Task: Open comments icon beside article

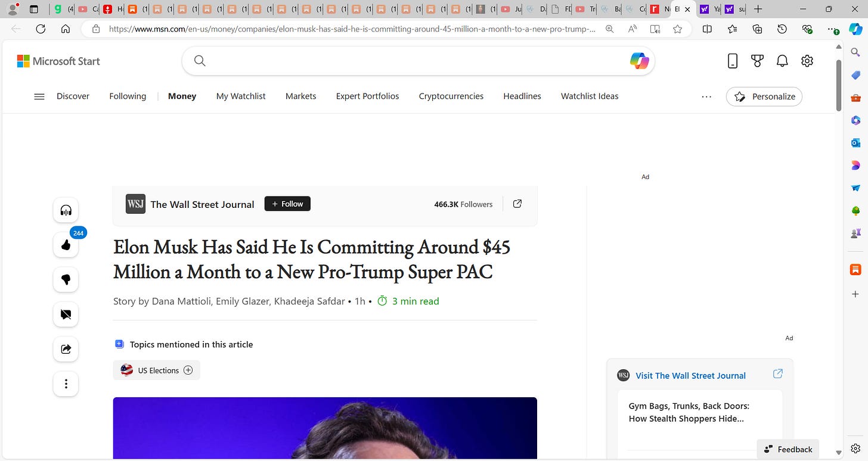Action: (x=66, y=314)
